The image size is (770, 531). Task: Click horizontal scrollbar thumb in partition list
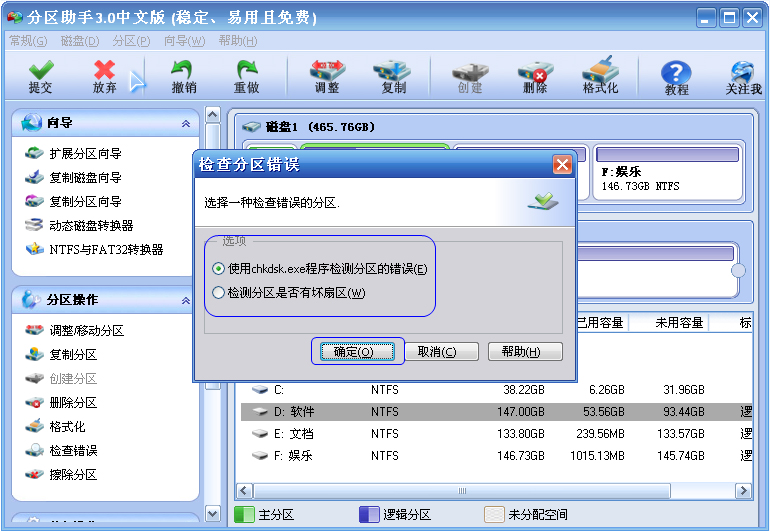pyautogui.click(x=462, y=491)
